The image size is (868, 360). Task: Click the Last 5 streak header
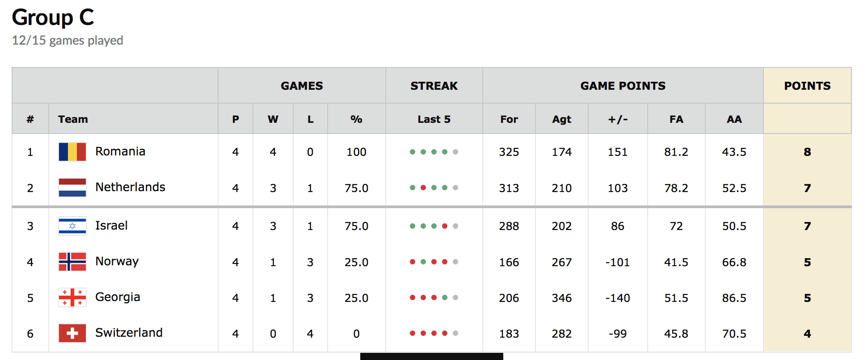[434, 119]
